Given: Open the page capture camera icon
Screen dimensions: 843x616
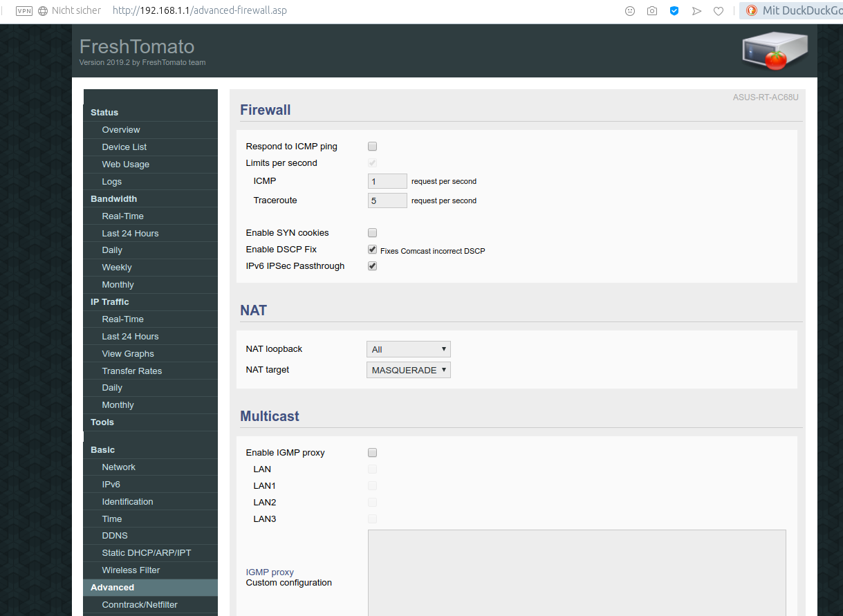Looking at the screenshot, I should tap(651, 10).
